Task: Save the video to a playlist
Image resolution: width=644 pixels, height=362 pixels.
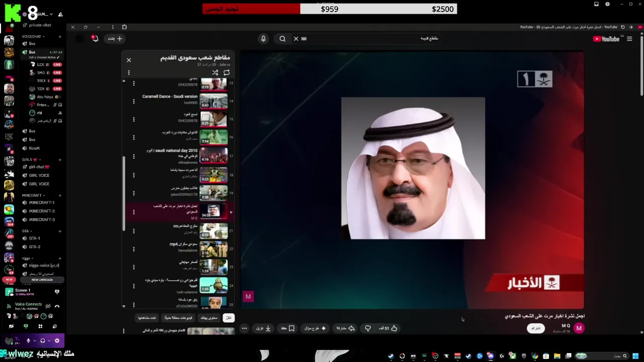Action: [288, 328]
